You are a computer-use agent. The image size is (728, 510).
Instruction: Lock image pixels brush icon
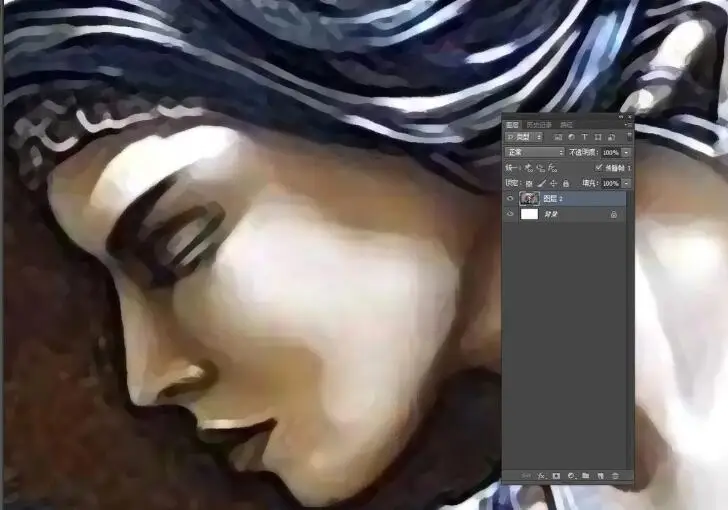coord(541,183)
